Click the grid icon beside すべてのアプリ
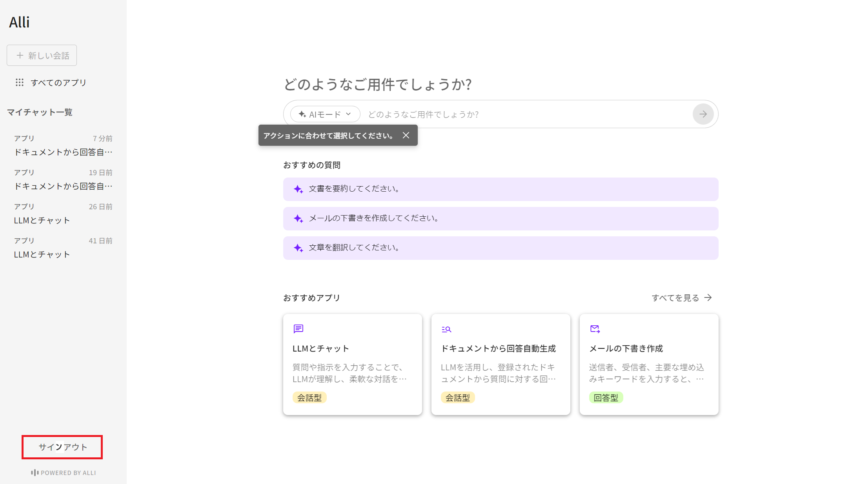 [x=19, y=82]
